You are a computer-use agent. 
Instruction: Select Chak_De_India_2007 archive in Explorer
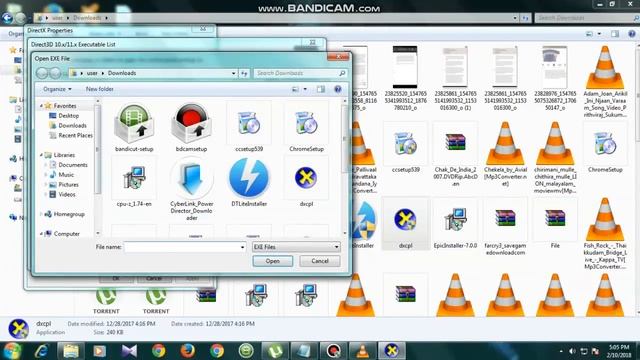coord(455,155)
